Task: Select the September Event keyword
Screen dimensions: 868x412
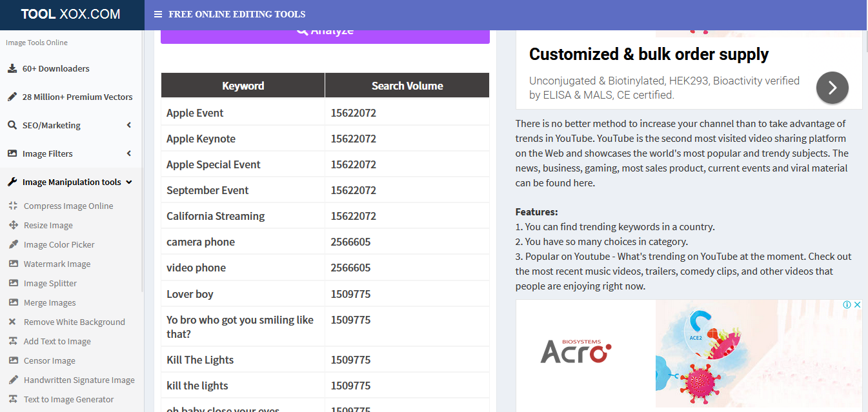Action: [x=207, y=190]
